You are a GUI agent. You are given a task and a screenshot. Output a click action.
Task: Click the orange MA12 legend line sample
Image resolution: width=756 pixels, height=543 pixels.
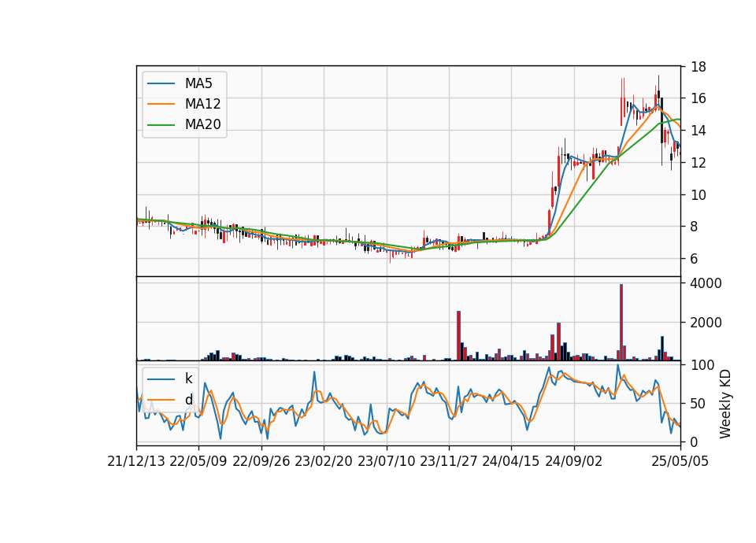pos(161,104)
